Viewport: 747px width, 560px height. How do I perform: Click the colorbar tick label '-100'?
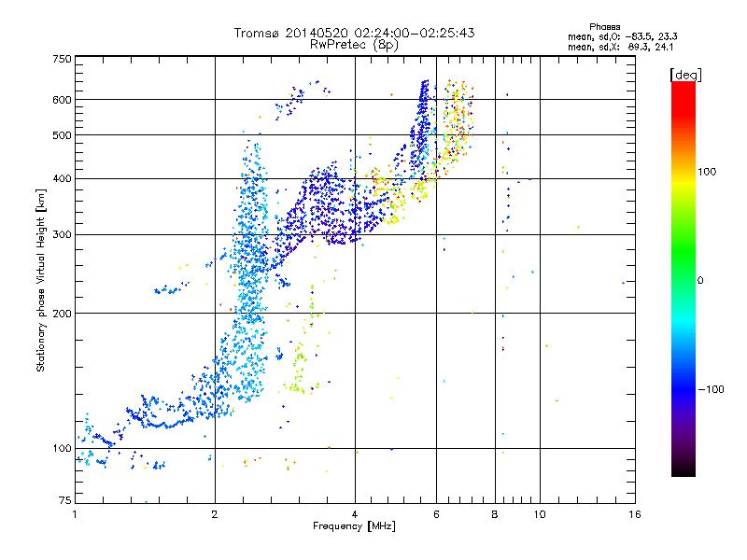(711, 389)
